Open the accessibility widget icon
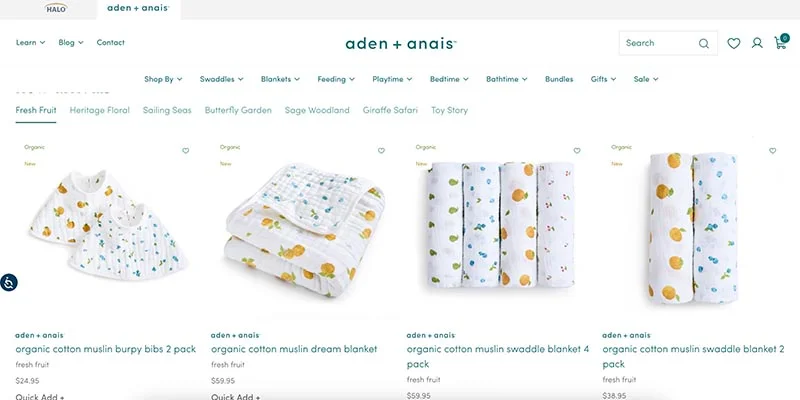Image resolution: width=800 pixels, height=400 pixels. point(9,282)
